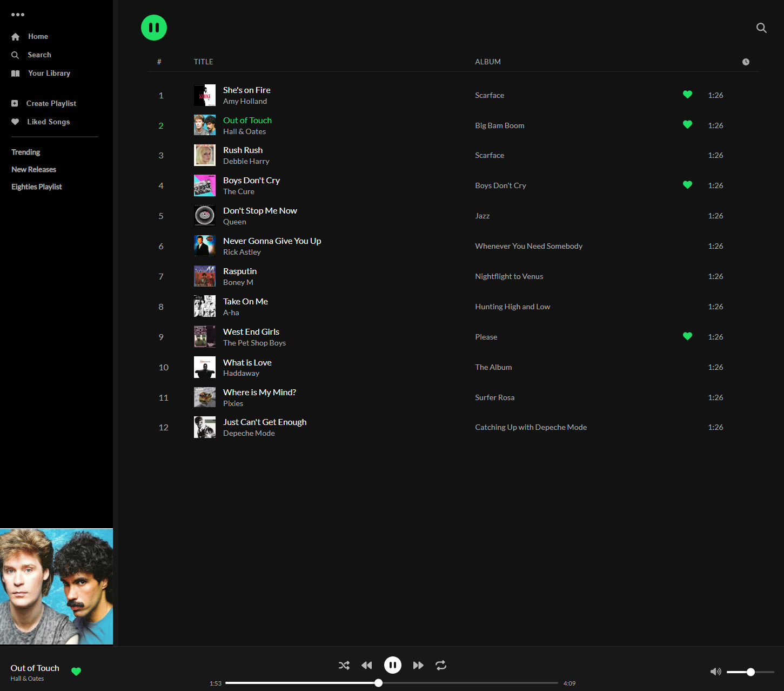The image size is (784, 691).
Task: Click Just Can't Get Enough cover
Action: [x=205, y=427]
